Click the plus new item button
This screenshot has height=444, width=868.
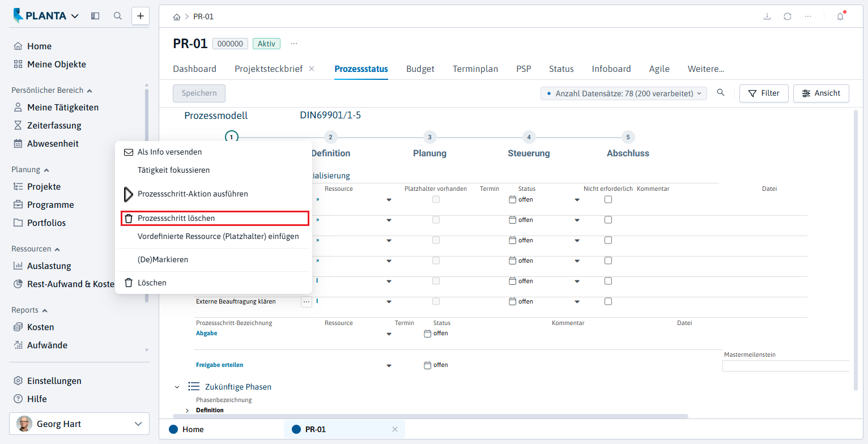(x=141, y=16)
